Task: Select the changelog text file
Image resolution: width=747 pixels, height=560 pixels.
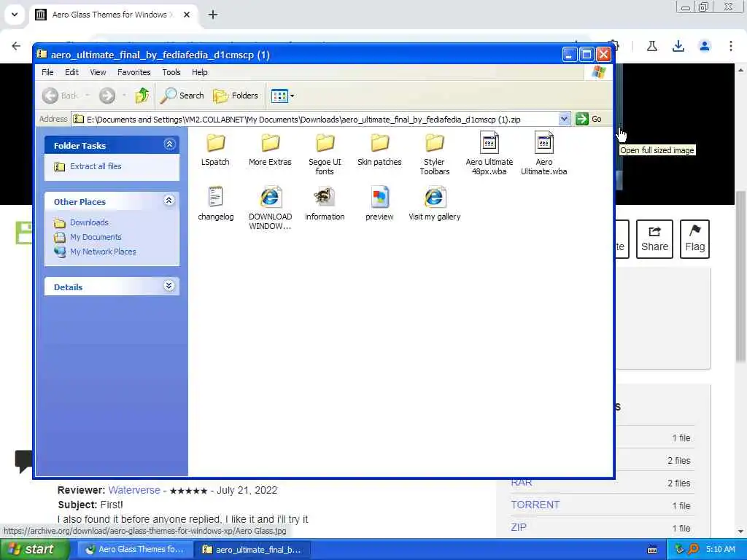Action: point(216,203)
